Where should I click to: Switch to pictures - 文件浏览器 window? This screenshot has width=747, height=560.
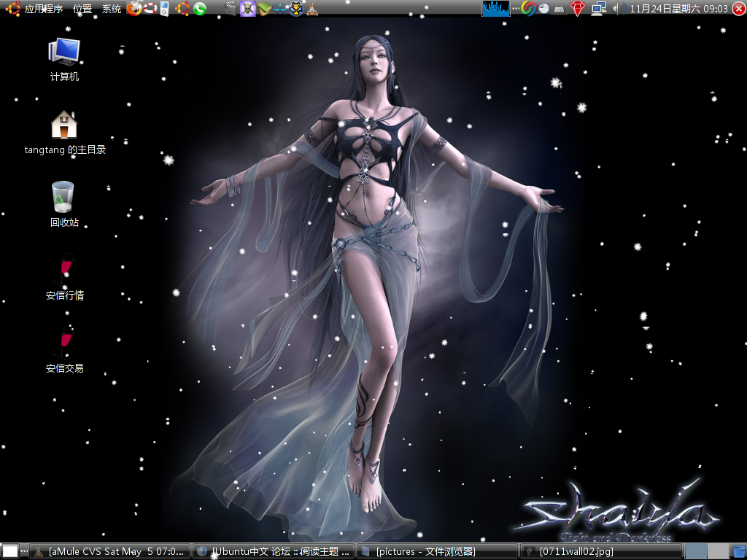pyautogui.click(x=438, y=551)
